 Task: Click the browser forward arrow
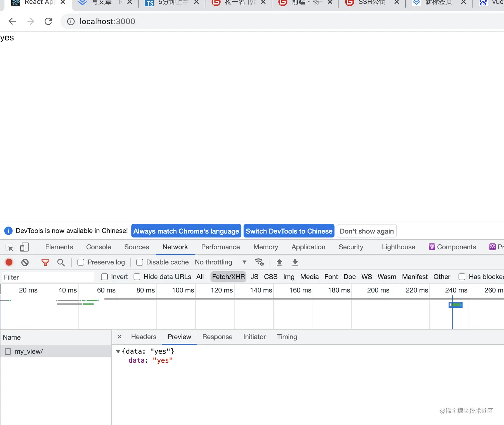click(30, 22)
